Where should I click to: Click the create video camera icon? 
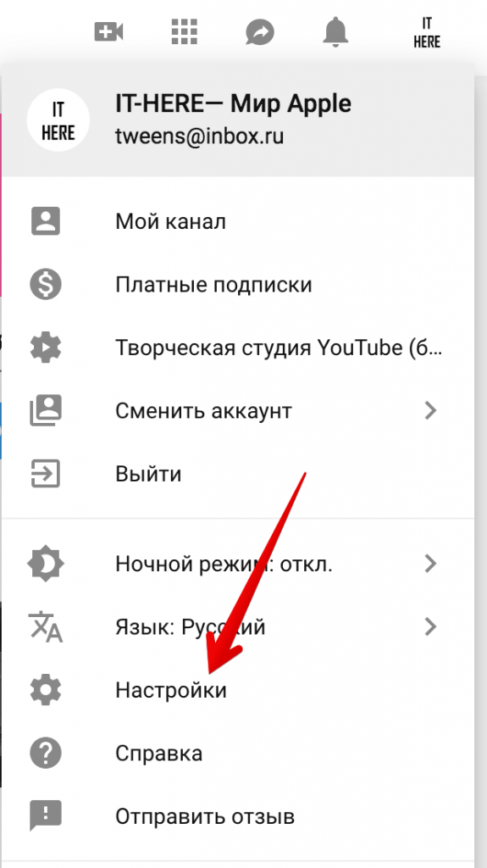click(x=108, y=32)
